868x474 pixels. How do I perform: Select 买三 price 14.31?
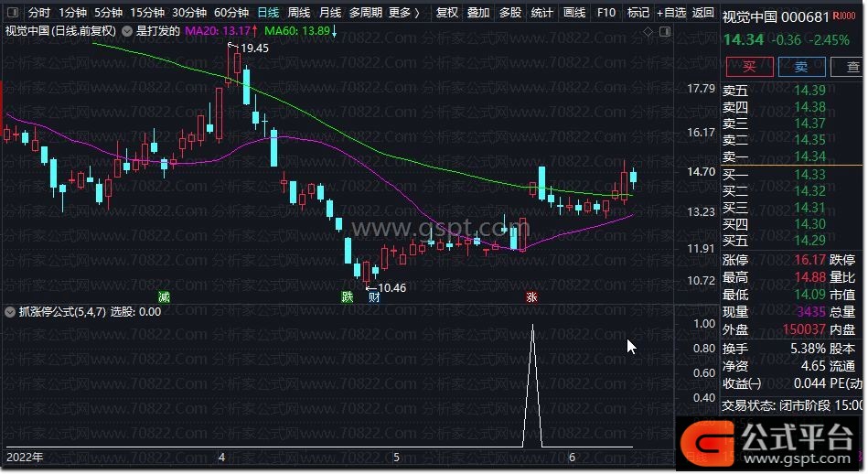[809, 208]
